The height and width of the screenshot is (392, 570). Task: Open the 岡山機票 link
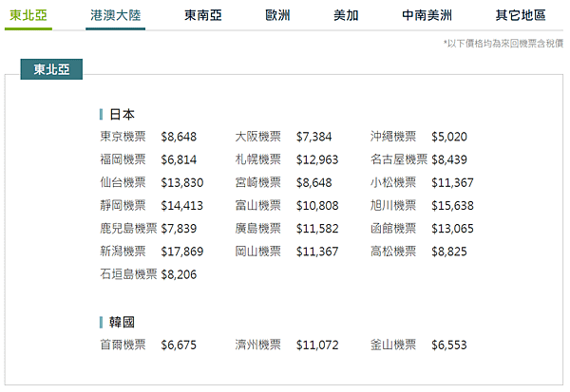pos(257,252)
